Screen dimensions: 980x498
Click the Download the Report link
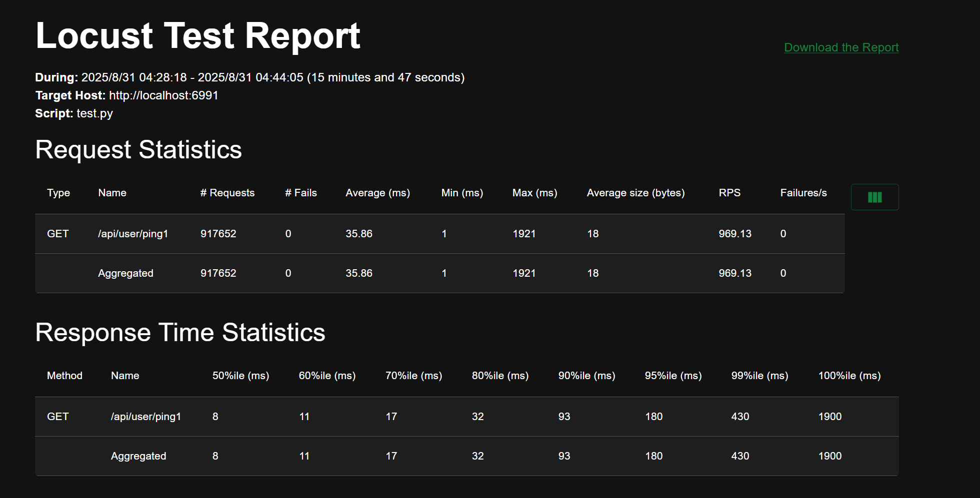(x=841, y=47)
